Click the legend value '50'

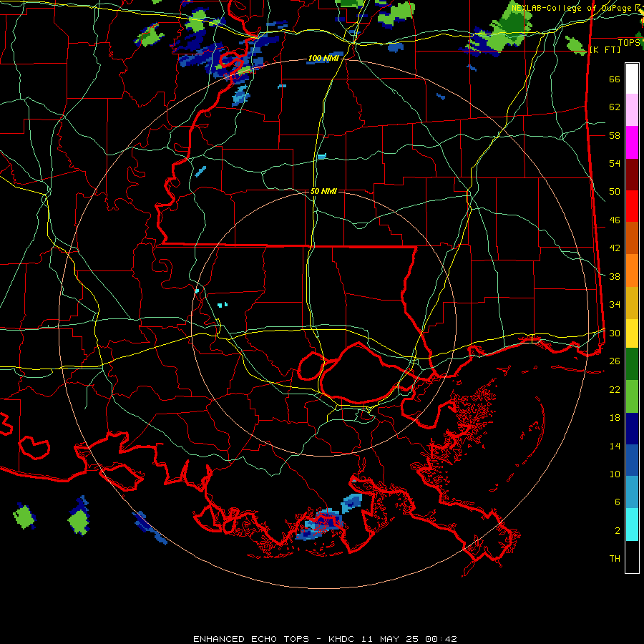pos(615,192)
